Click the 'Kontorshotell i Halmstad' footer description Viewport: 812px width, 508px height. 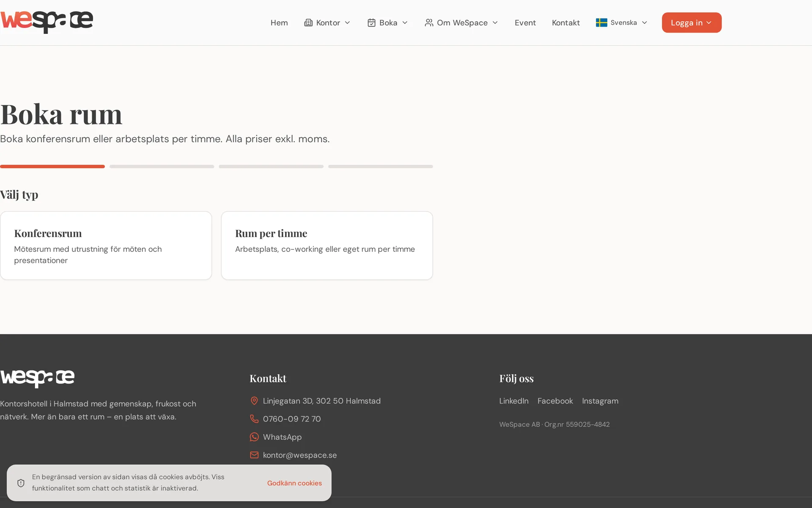(98, 410)
